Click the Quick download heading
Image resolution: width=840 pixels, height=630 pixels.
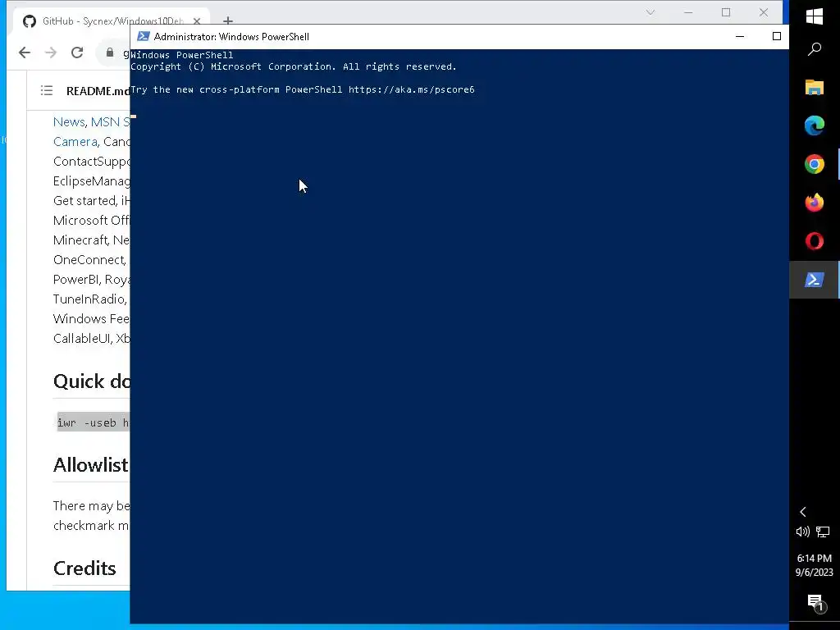click(91, 381)
